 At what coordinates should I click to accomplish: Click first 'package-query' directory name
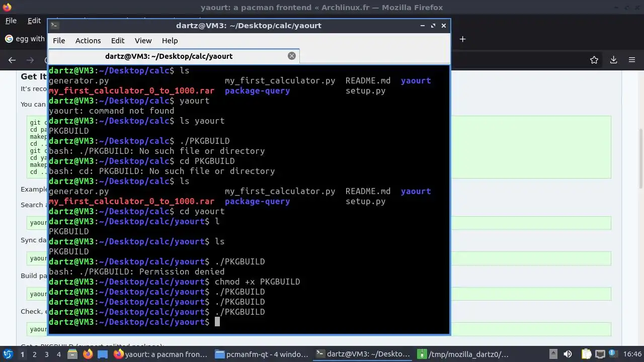257,90
